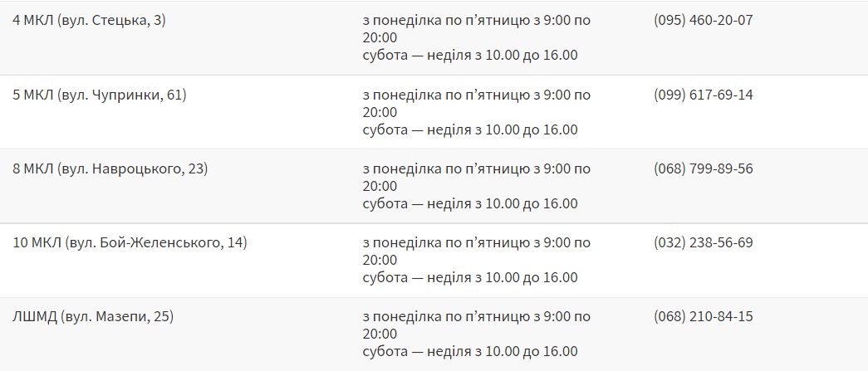Click the weekend hours in 4 МКЛ row
The image size is (868, 371).
click(470, 56)
